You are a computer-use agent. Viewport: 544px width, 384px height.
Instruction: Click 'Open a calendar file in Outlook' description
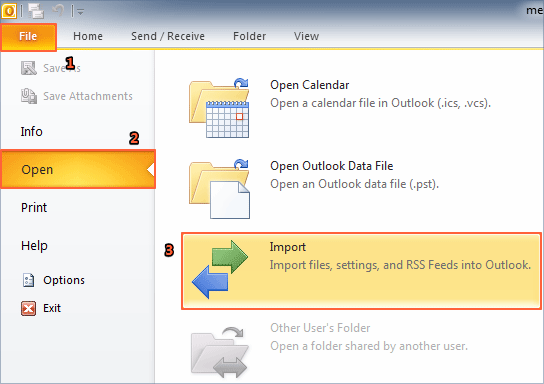(x=381, y=103)
